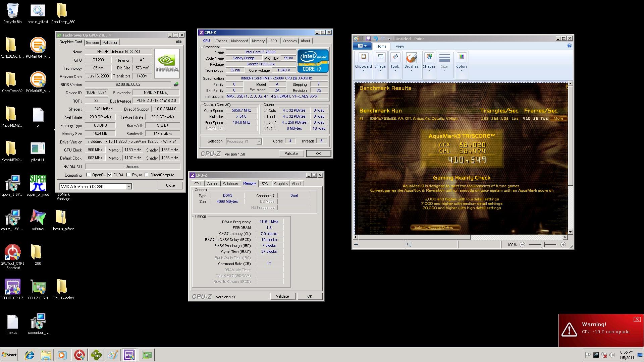This screenshot has width=644, height=362.
Task: Select the super_pi_mod desktop icon
Action: point(38,186)
